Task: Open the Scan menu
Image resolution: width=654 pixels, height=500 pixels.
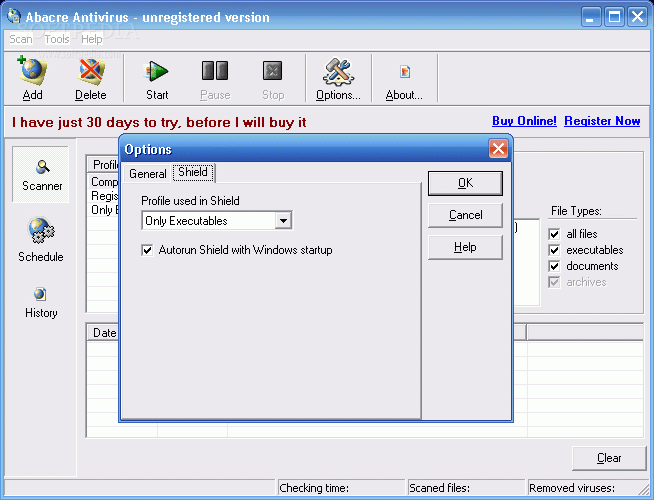Action: [x=21, y=39]
